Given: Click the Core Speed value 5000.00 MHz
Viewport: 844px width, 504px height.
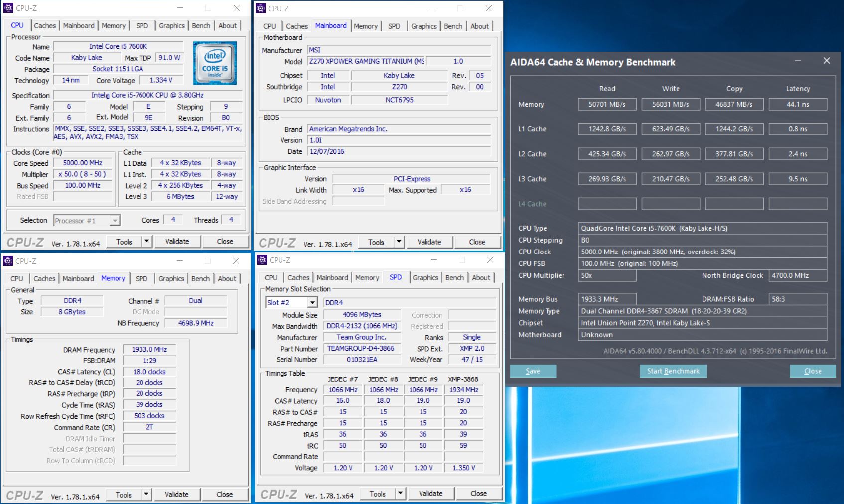Looking at the screenshot, I should click(x=83, y=163).
